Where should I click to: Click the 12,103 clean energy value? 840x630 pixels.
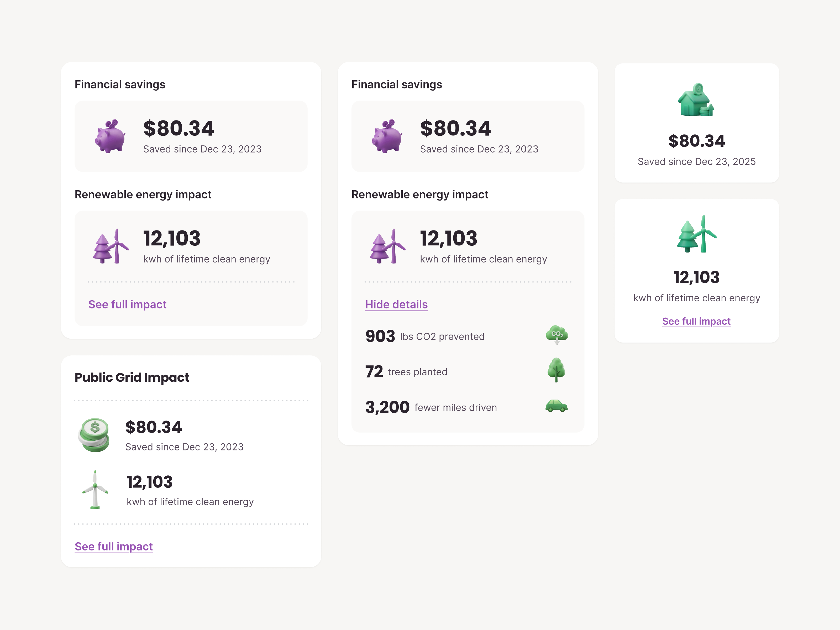172,238
